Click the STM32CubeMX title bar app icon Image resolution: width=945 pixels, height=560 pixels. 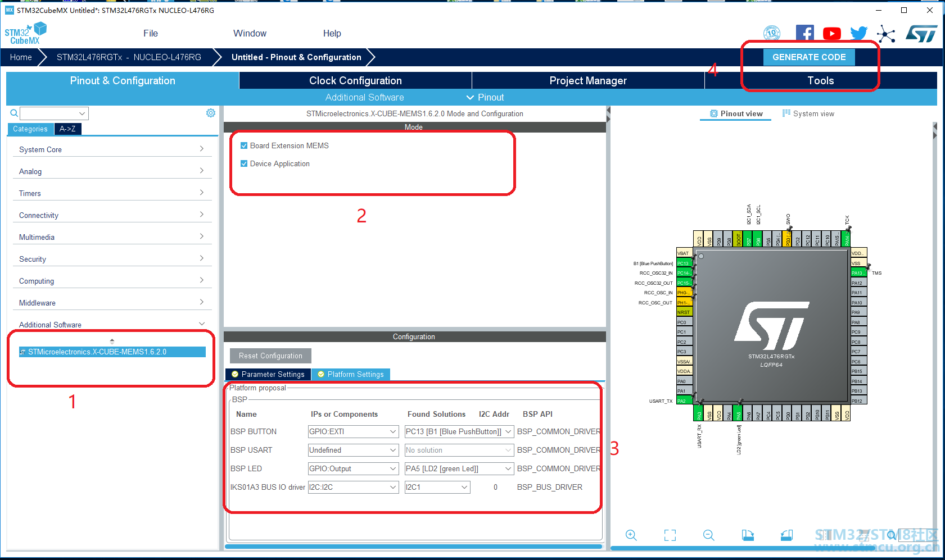pos(9,10)
